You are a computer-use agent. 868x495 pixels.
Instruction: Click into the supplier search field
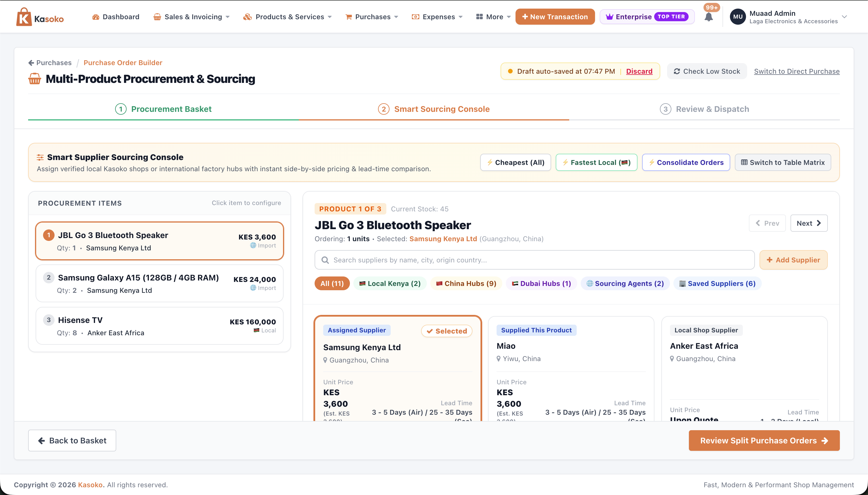coord(534,260)
